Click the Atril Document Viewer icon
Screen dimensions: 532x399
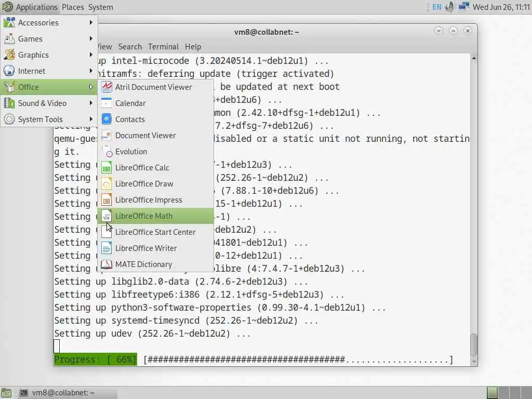(x=107, y=87)
